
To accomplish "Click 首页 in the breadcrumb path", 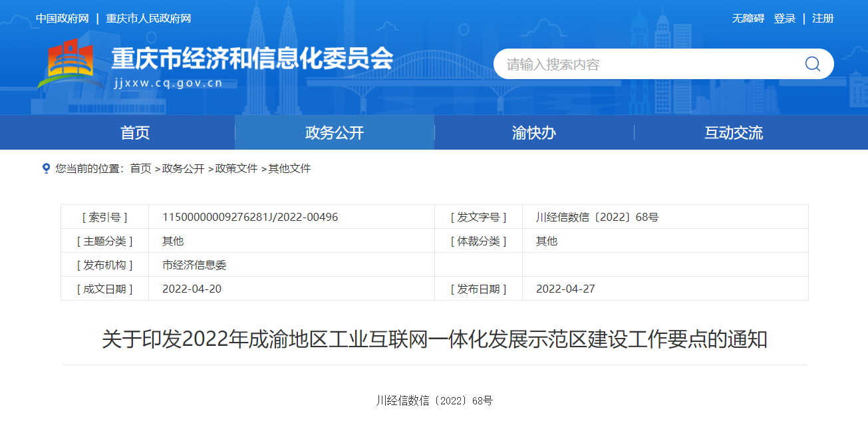I will coord(140,169).
